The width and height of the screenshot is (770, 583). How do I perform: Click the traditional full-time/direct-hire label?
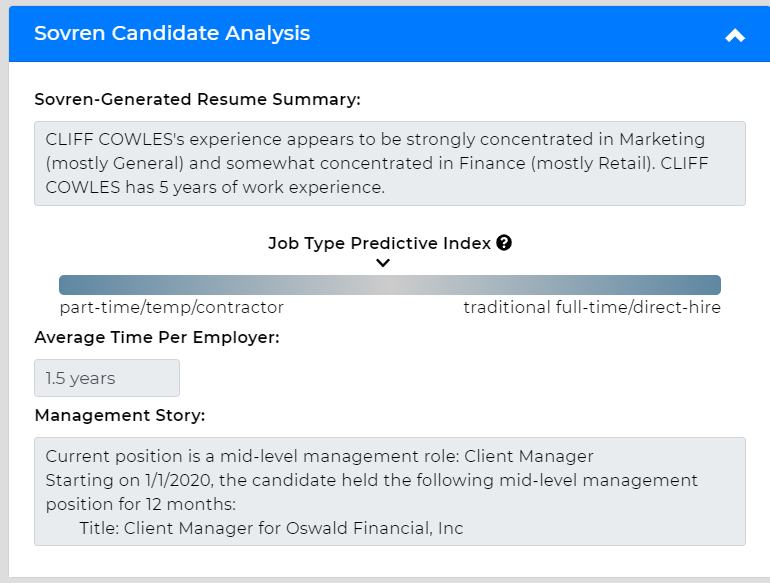pyautogui.click(x=591, y=307)
